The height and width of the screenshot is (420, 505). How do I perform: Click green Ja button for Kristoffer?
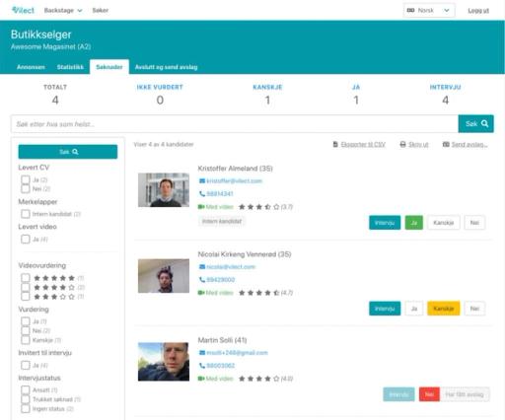414,223
